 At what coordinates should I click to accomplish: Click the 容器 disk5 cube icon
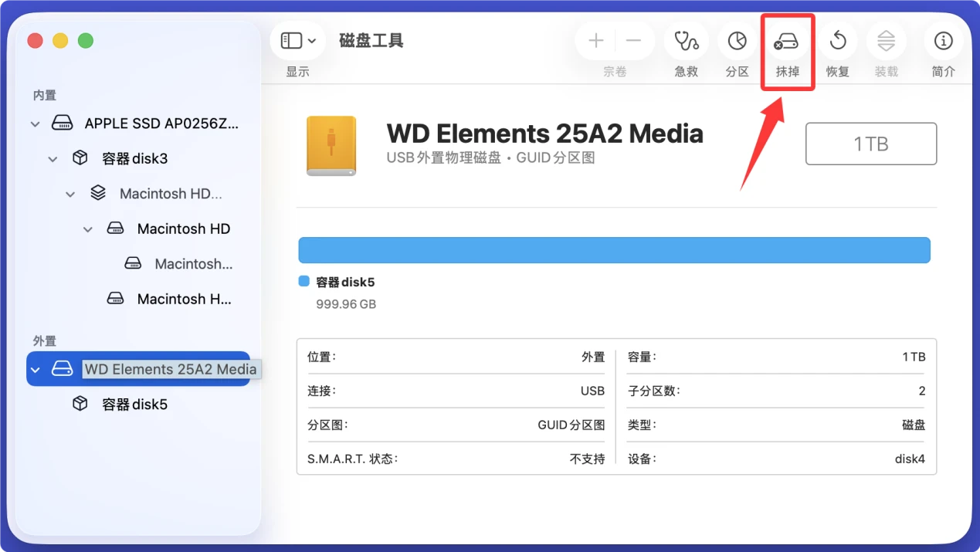point(80,404)
